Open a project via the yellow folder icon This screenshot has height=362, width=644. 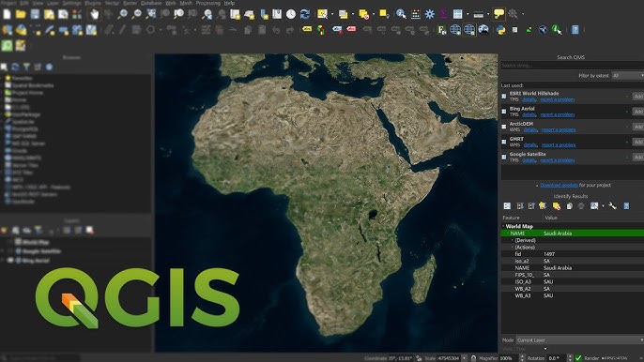[21, 14]
